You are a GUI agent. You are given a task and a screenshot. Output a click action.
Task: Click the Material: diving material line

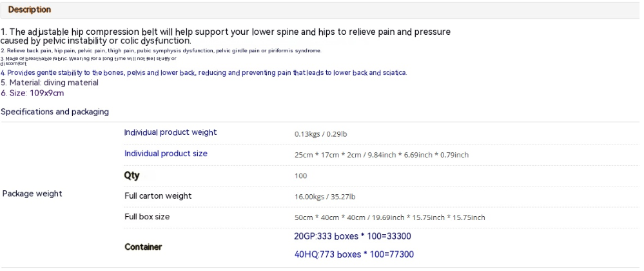coord(50,83)
